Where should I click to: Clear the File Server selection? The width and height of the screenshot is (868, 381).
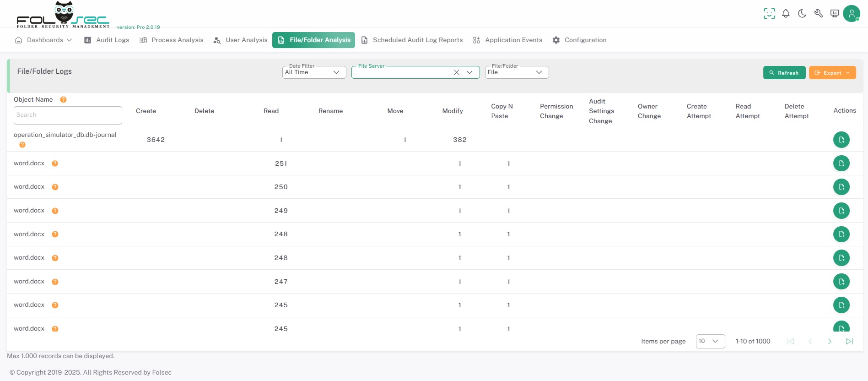(x=456, y=72)
